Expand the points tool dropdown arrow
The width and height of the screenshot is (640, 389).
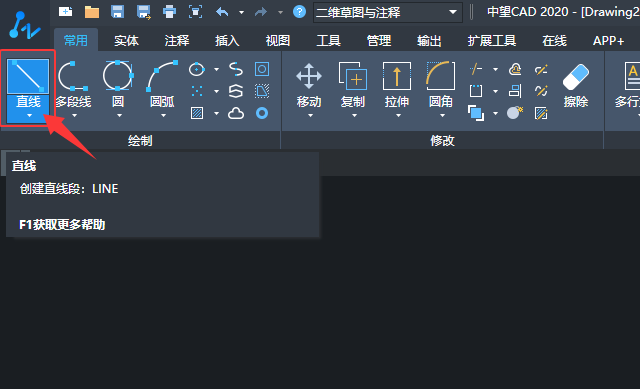pyautogui.click(x=216, y=91)
